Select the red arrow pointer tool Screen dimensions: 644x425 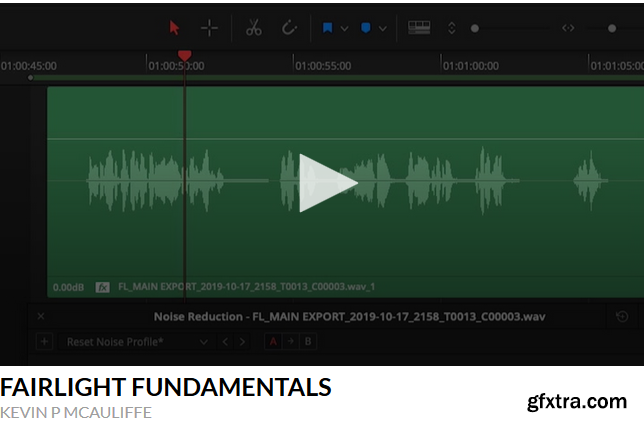(x=174, y=28)
